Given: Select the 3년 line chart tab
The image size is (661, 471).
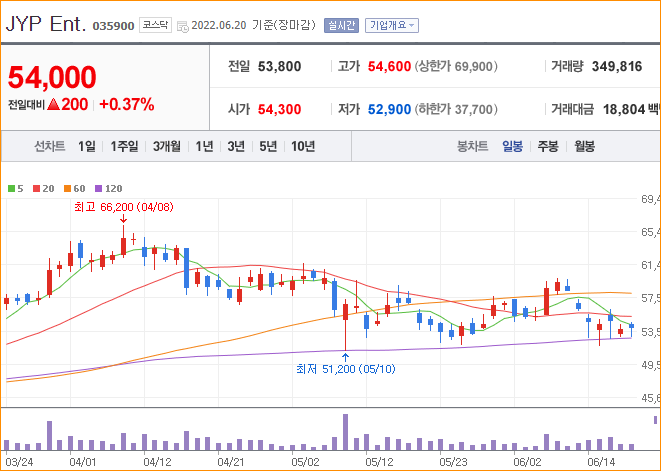Looking at the screenshot, I should pyautogui.click(x=236, y=146).
